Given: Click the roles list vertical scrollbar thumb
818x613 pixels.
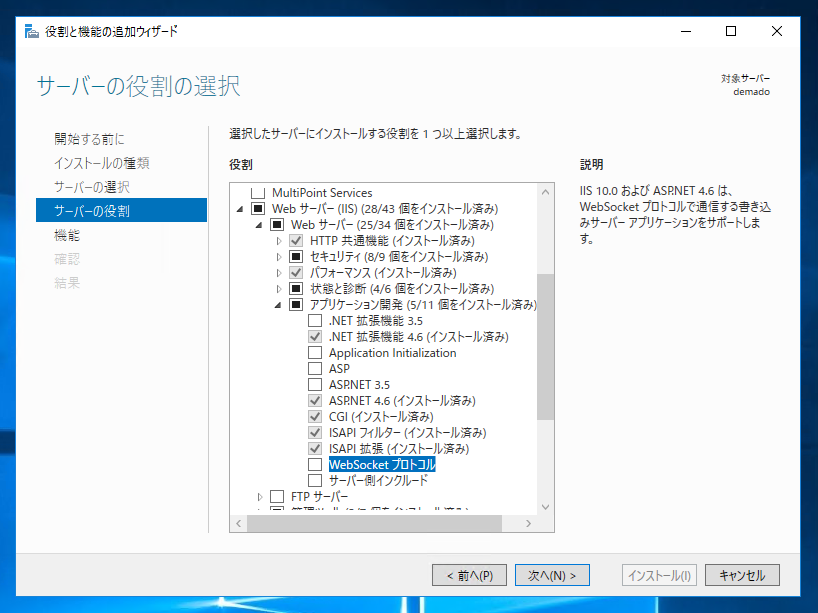Looking at the screenshot, I should tap(545, 346).
